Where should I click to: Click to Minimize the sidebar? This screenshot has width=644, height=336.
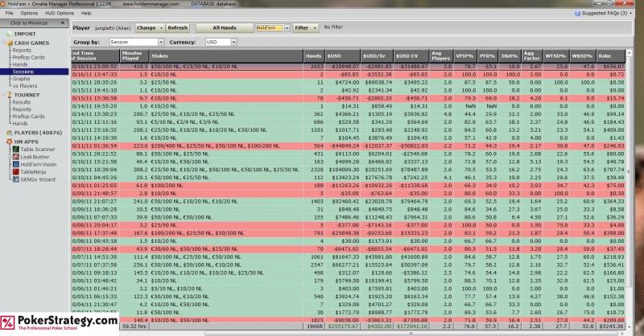[x=35, y=23]
